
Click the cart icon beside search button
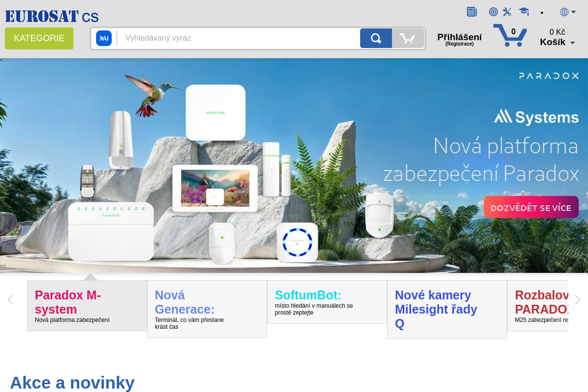pos(408,38)
